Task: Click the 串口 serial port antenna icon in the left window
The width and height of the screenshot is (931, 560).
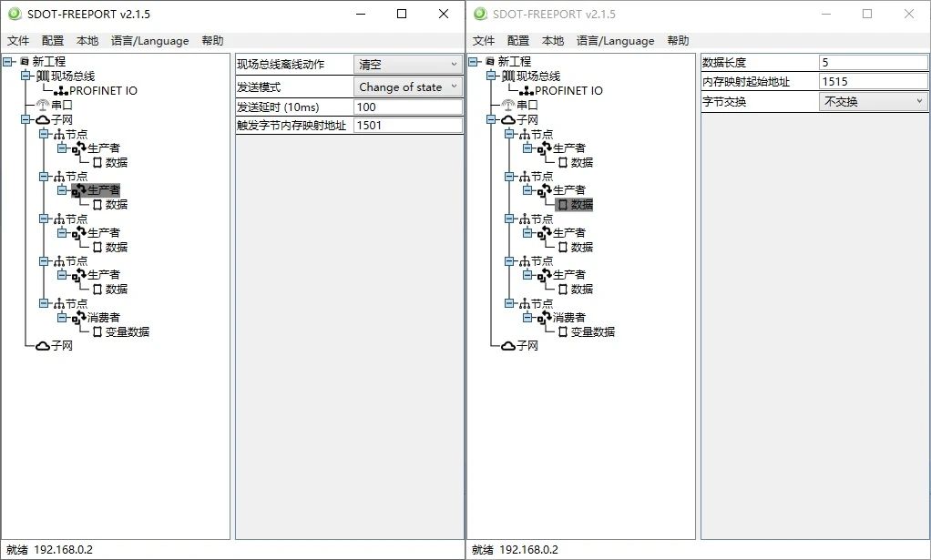Action: 43,105
